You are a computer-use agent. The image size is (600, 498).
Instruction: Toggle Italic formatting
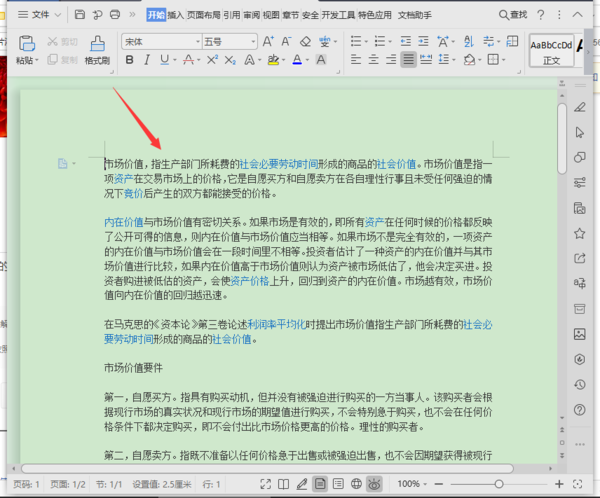[147, 60]
